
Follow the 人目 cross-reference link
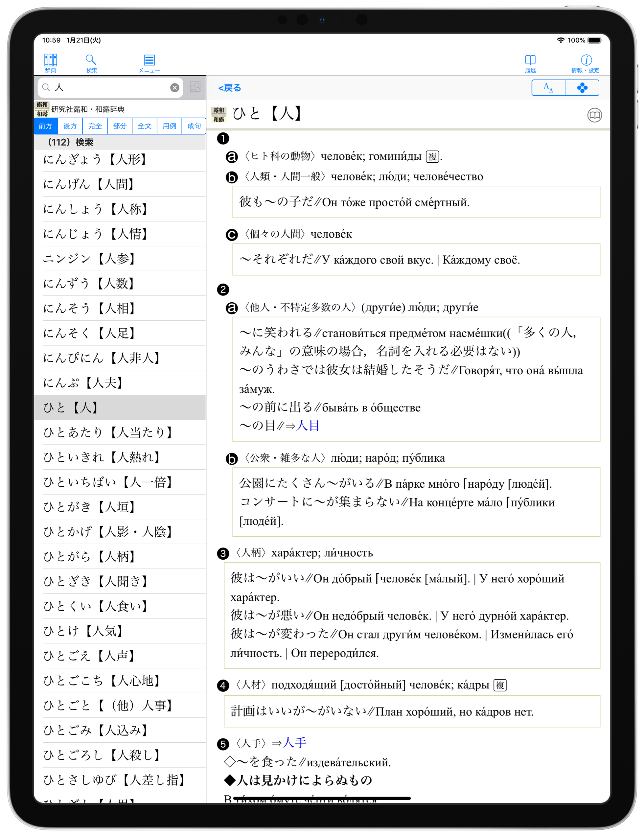coord(308,425)
